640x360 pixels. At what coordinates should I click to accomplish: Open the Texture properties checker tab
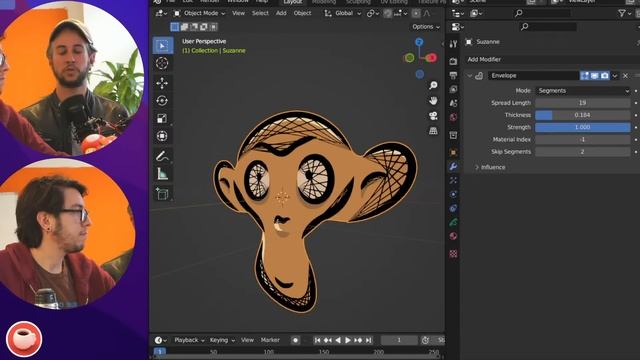click(x=453, y=253)
